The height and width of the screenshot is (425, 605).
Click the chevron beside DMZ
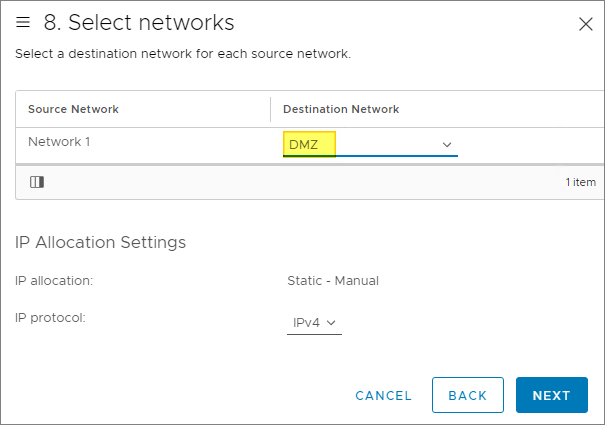pyautogui.click(x=447, y=145)
